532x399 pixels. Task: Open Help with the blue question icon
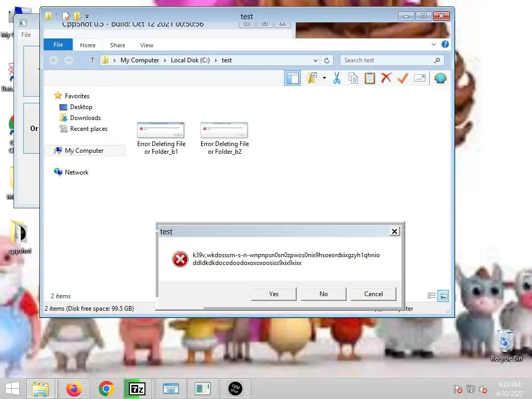pyautogui.click(x=445, y=45)
